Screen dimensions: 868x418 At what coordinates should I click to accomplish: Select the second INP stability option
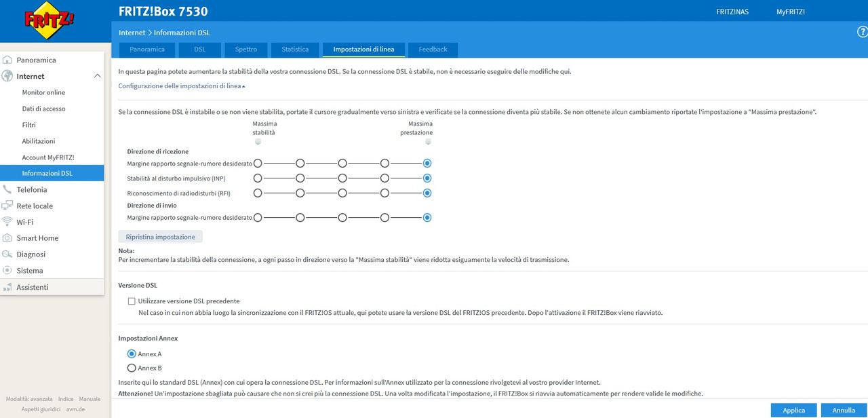click(300, 178)
